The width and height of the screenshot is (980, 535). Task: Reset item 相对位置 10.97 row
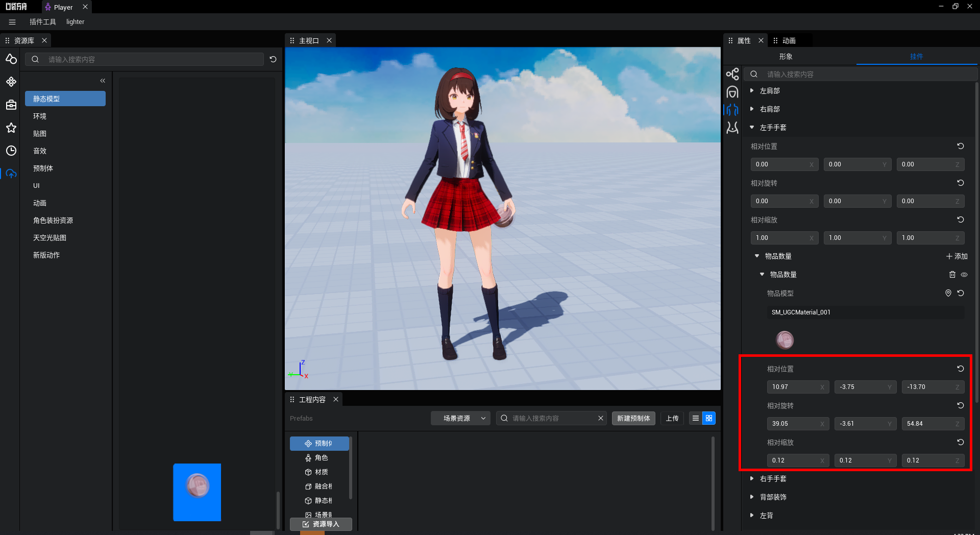click(x=960, y=369)
